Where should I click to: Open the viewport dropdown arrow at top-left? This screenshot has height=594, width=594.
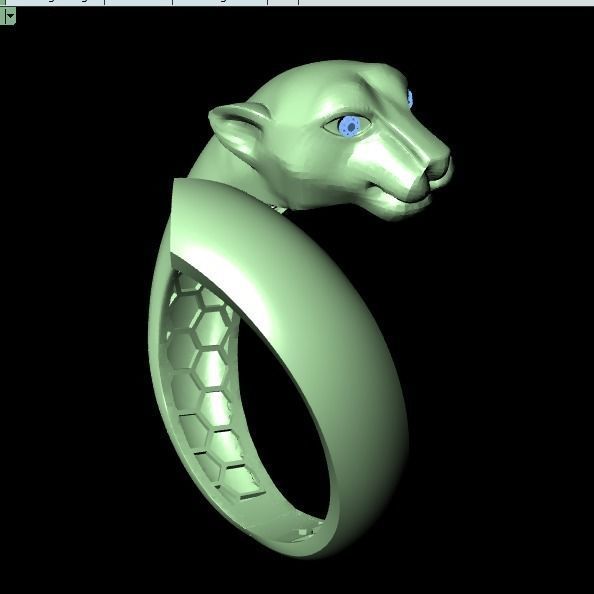10,16
